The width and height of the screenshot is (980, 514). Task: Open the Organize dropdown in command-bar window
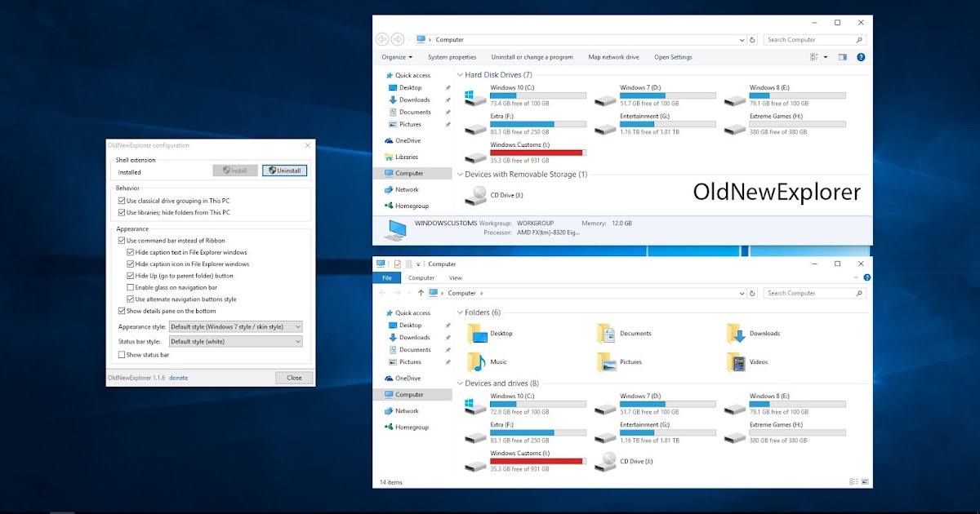tap(397, 57)
